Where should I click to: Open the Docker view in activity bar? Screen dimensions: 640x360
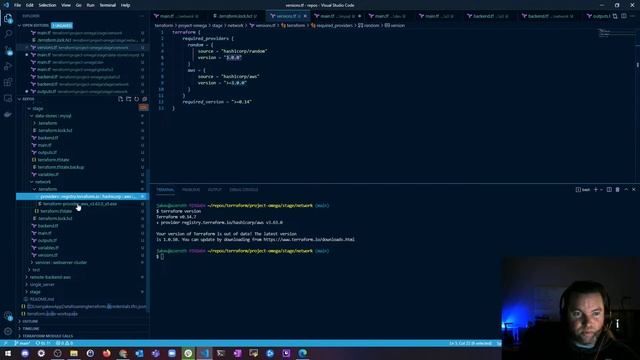pyautogui.click(x=8, y=115)
